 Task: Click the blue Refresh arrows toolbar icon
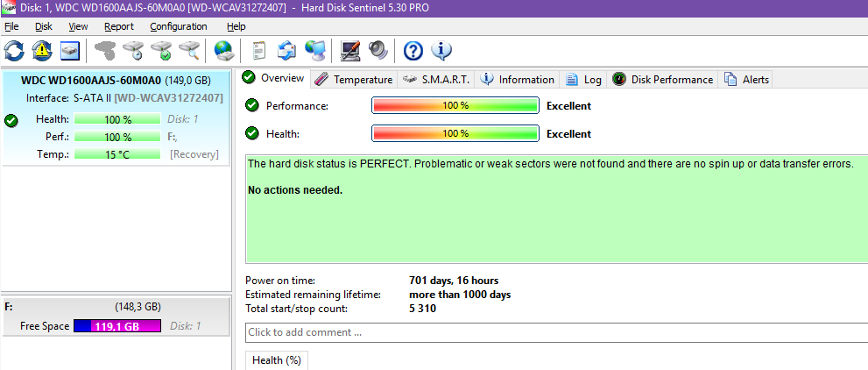pos(14,51)
